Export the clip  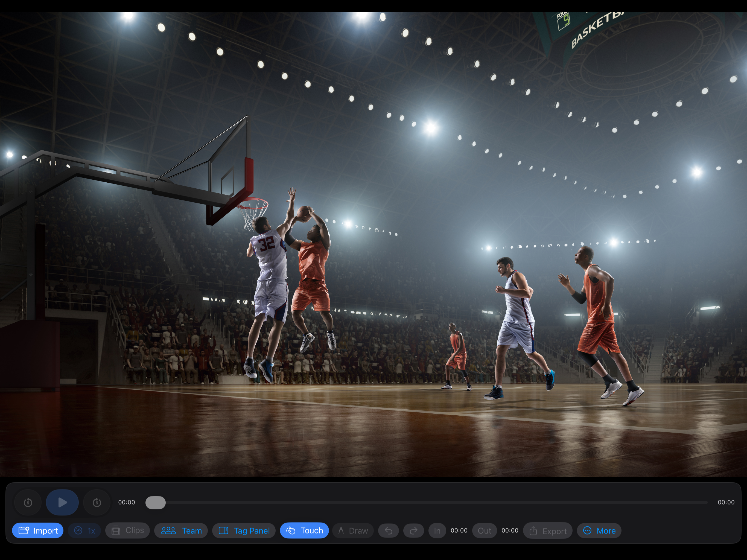547,530
